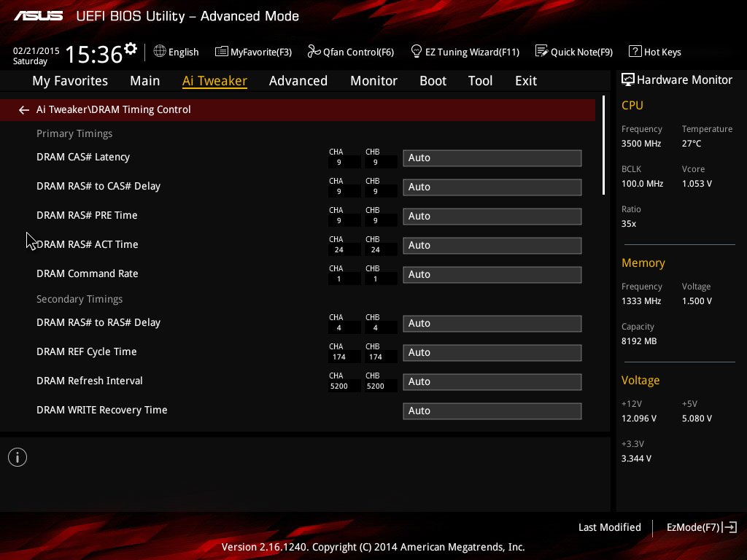Click the +12V reading 12.096 V
The width and height of the screenshot is (747, 560).
639,419
